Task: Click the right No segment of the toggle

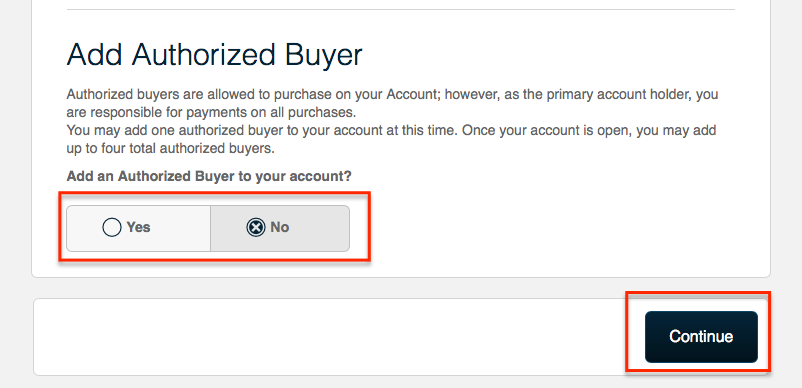Action: point(280,228)
